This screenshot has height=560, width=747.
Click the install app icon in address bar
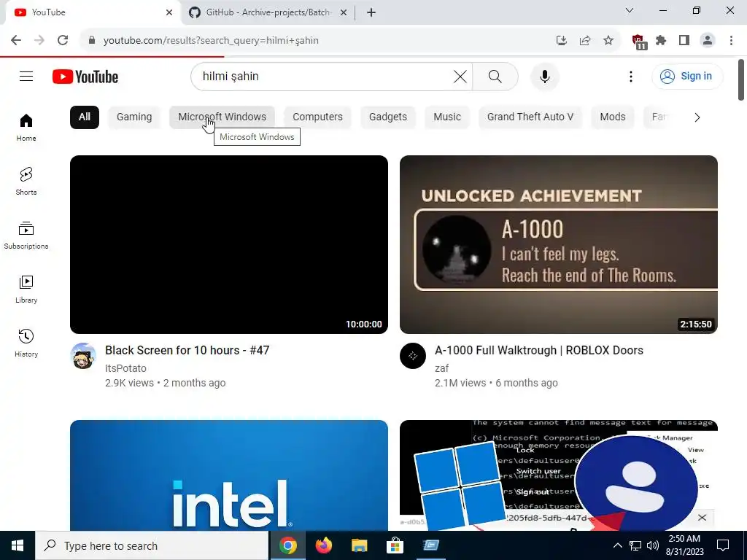562,41
